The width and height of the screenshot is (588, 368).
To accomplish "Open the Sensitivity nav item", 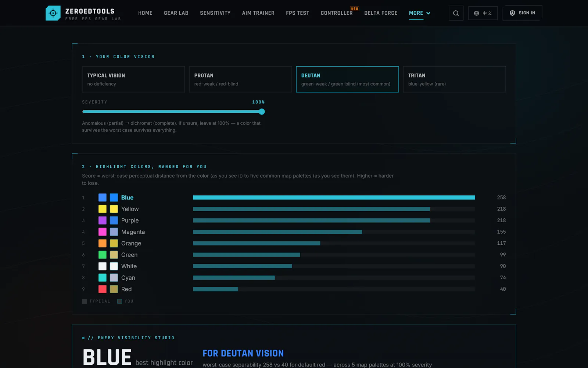I will [x=215, y=13].
